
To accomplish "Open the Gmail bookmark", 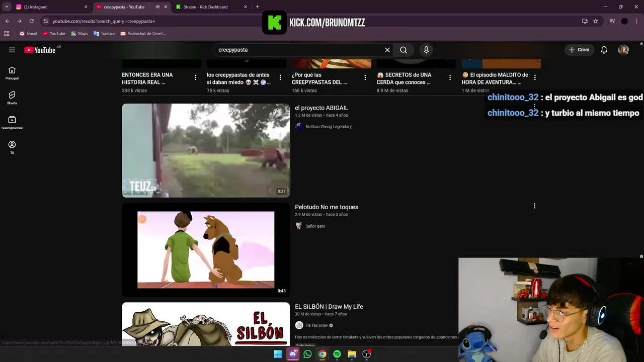I will click(28, 34).
